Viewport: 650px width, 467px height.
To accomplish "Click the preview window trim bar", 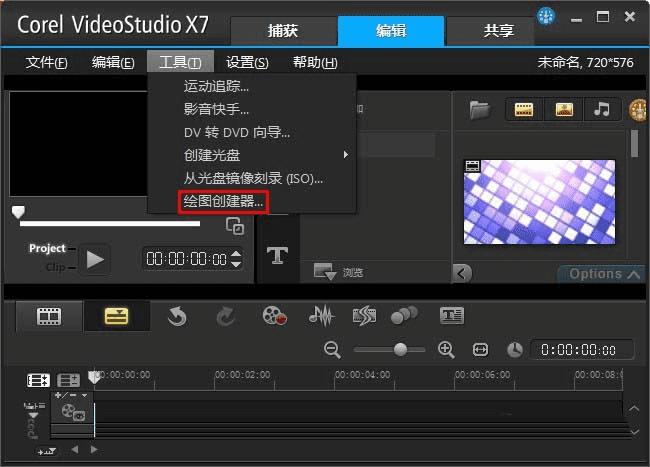I will coord(110,223).
